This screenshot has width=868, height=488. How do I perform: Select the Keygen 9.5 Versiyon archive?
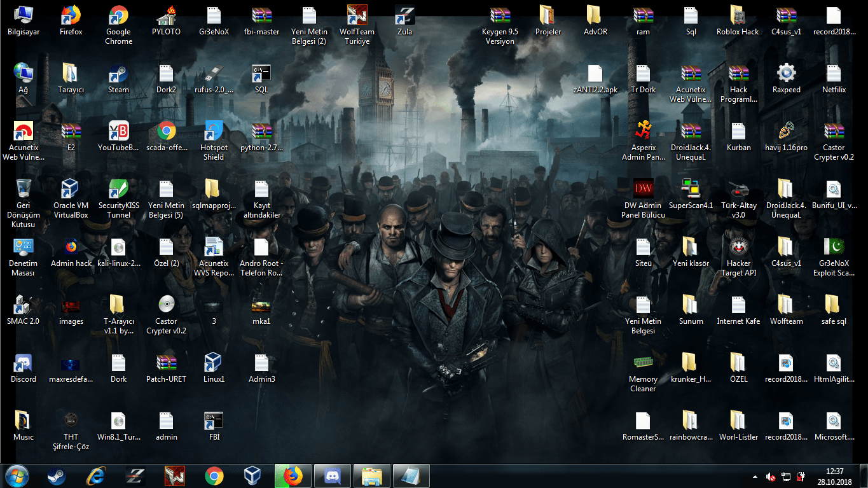tap(500, 25)
